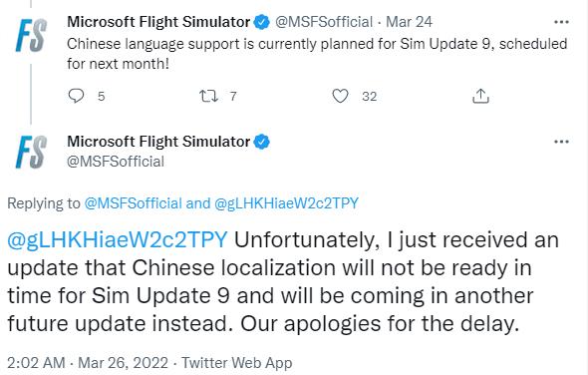The image size is (588, 375).
Task: Open more options on the main reply tweet
Action: point(561,142)
